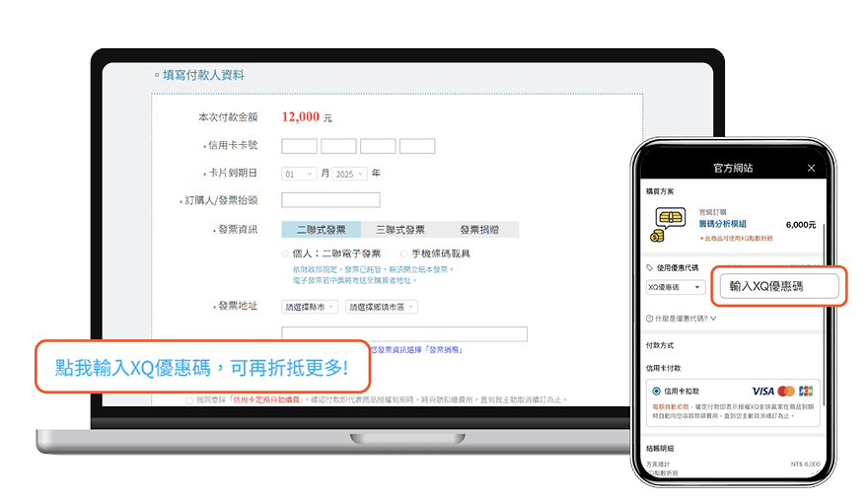Check the 信用卡定期自動續費 agreement checkbox
Viewport: 868px width, 503px height.
(x=189, y=400)
